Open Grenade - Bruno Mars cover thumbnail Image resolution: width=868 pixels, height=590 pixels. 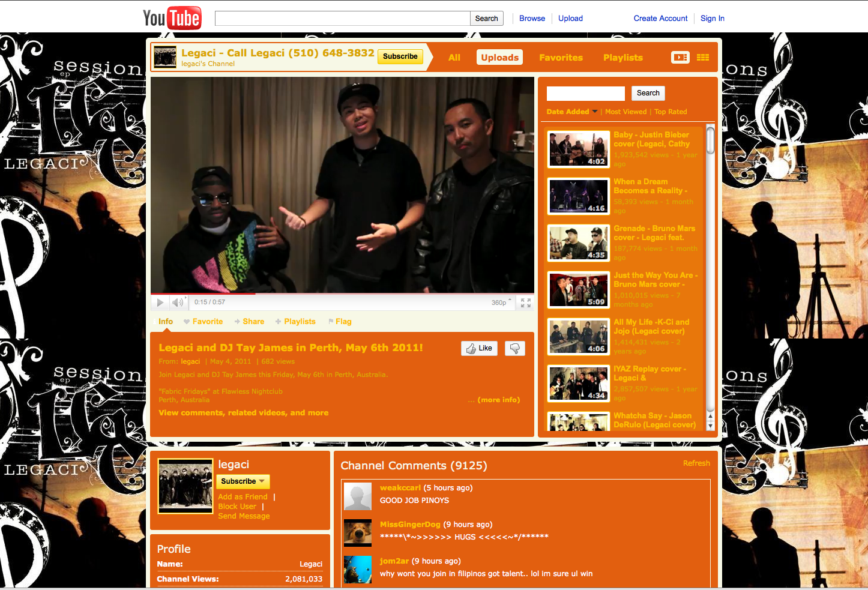click(x=579, y=242)
